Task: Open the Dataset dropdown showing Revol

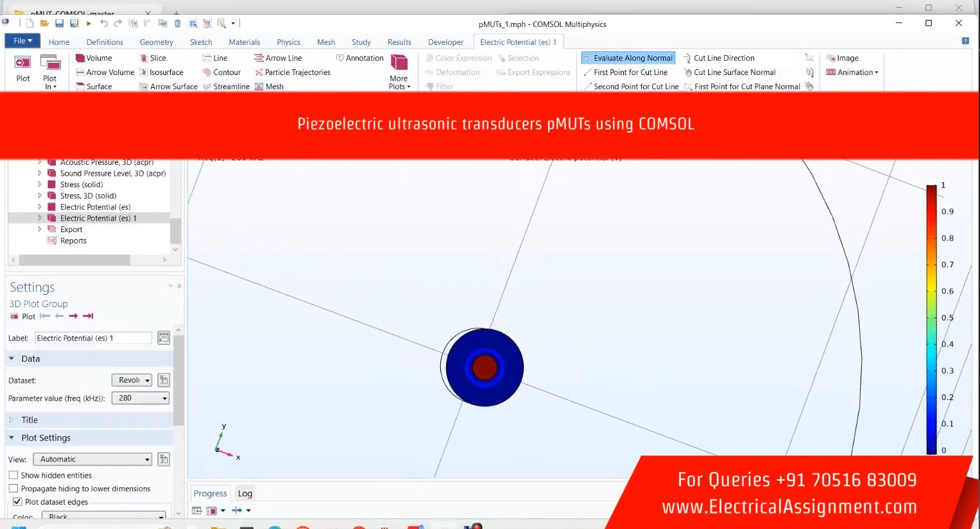Action: point(132,380)
